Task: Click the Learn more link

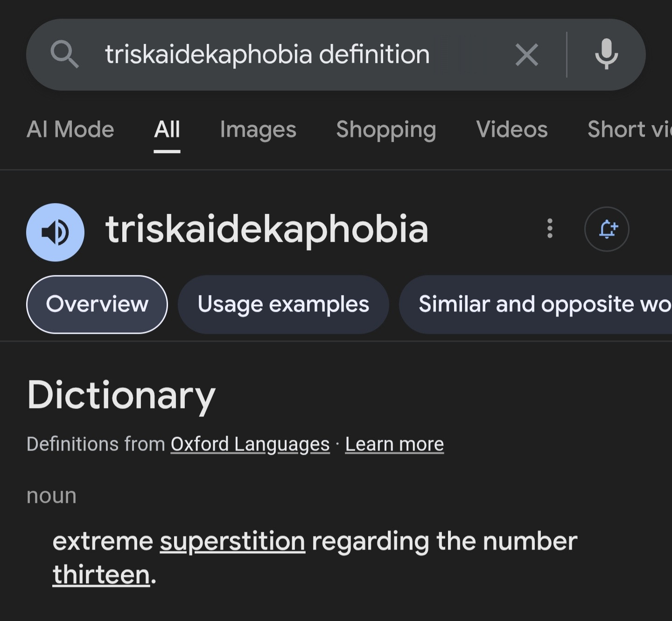Action: [x=394, y=444]
